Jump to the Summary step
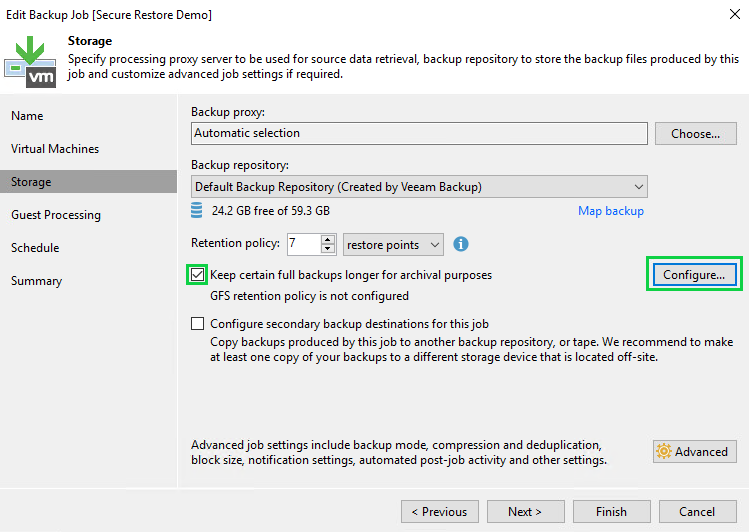Viewport: 749px width, 532px height. pyautogui.click(x=36, y=281)
